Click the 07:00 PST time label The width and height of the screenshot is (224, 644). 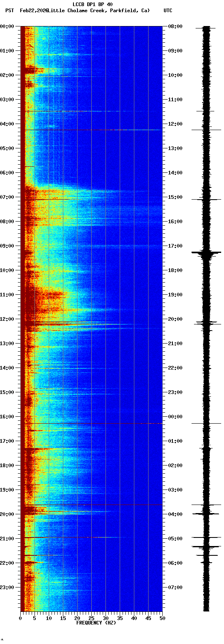tap(7, 197)
